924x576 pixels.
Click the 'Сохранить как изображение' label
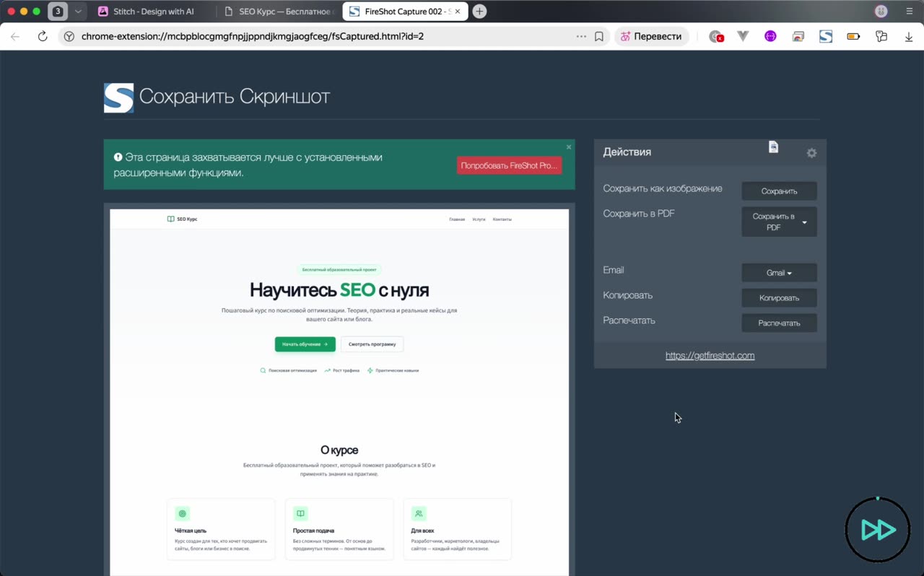point(663,188)
